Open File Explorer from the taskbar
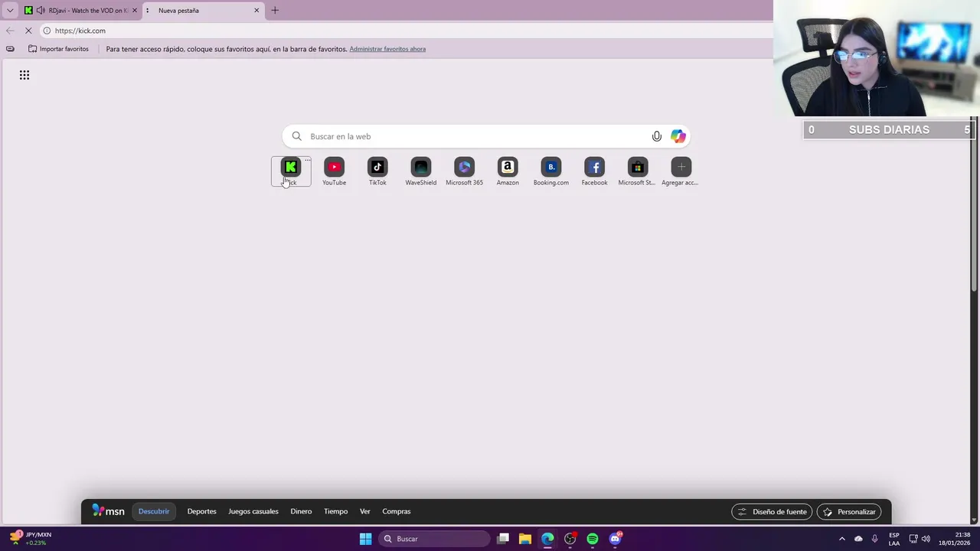The image size is (980, 551). coord(525,539)
